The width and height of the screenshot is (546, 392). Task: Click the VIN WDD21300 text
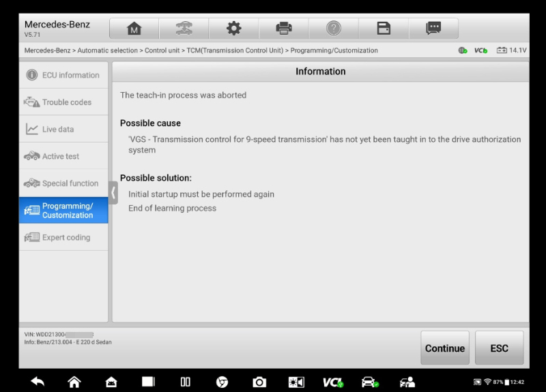coord(59,334)
